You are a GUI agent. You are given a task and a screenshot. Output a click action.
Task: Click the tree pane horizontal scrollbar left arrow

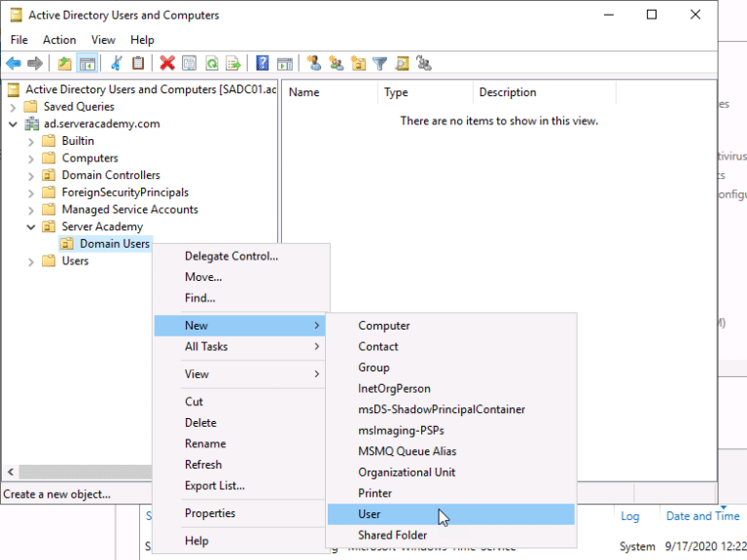10,472
